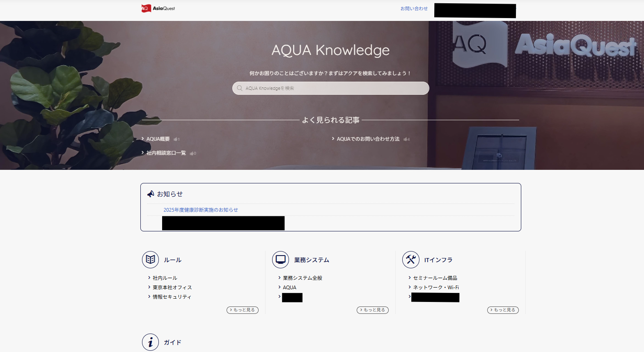
Task: Expand もっと見る under ITインフラ section
Action: pos(503,310)
